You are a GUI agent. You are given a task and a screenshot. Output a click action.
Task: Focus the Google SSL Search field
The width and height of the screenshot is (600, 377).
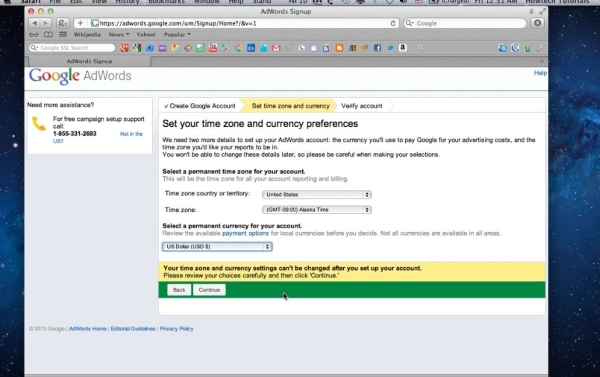[72, 48]
